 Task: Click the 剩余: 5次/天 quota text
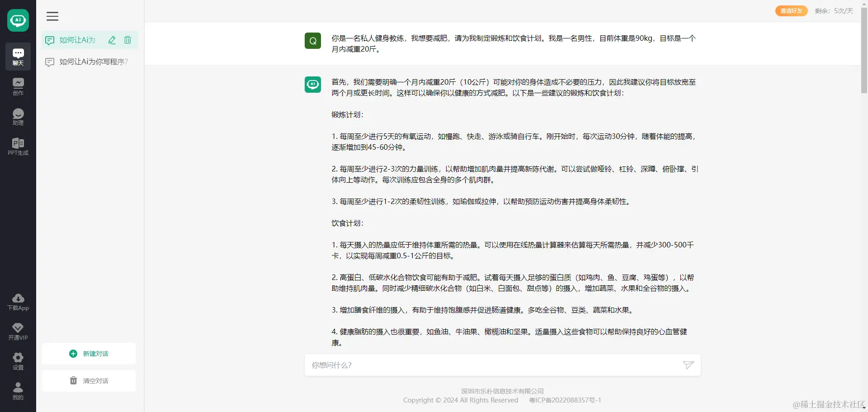(x=834, y=11)
